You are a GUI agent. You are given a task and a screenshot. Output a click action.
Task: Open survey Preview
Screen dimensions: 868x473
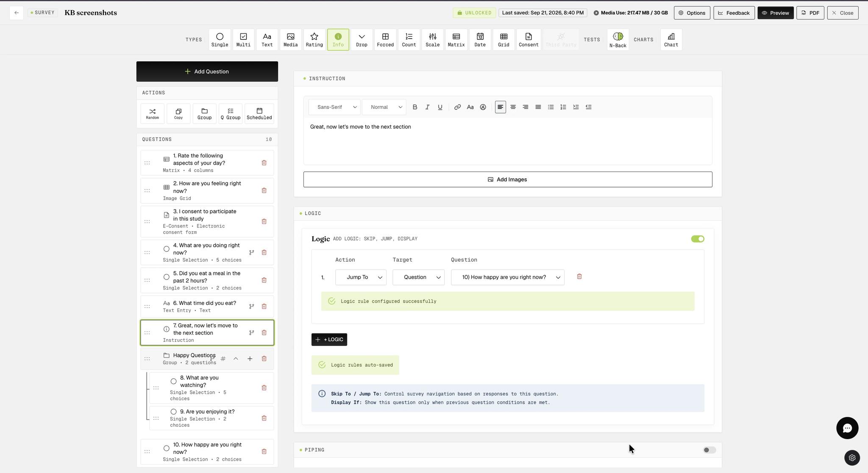click(x=775, y=13)
